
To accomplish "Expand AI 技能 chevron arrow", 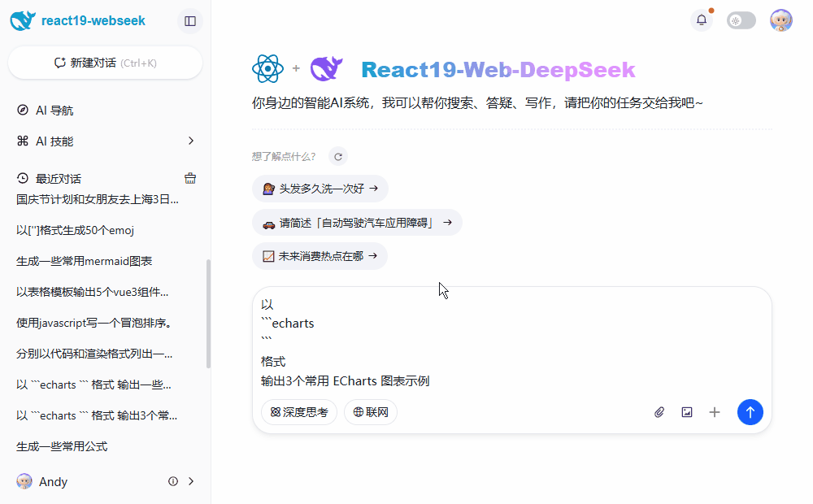I will [x=191, y=141].
